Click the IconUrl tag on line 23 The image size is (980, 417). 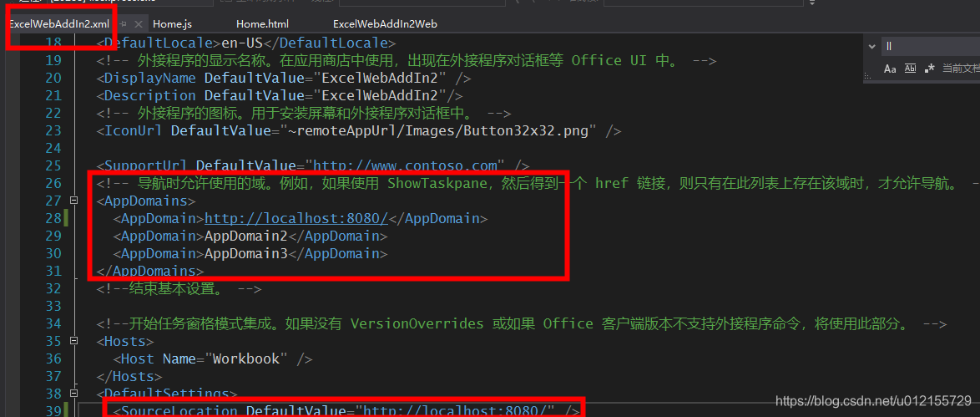(x=133, y=131)
